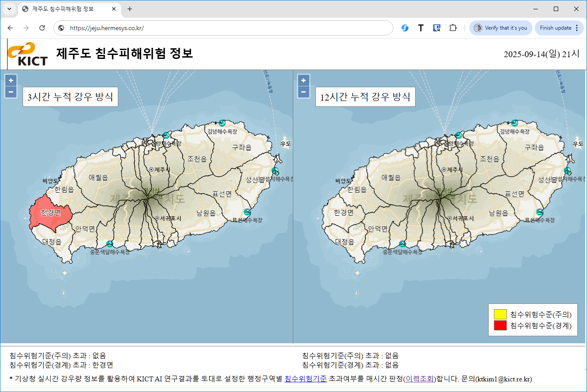Click the Verify that it's you button
This screenshot has height=392, width=587.
coord(501,28)
